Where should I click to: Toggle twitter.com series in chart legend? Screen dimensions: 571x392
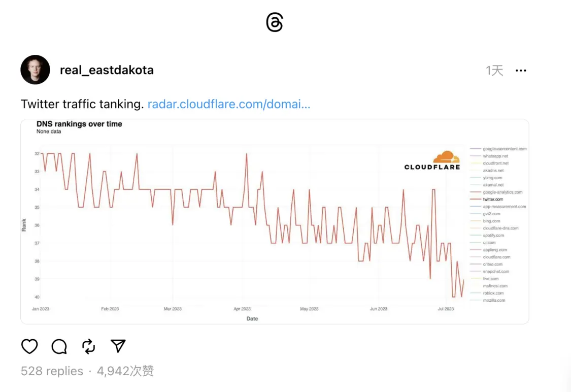click(x=493, y=200)
